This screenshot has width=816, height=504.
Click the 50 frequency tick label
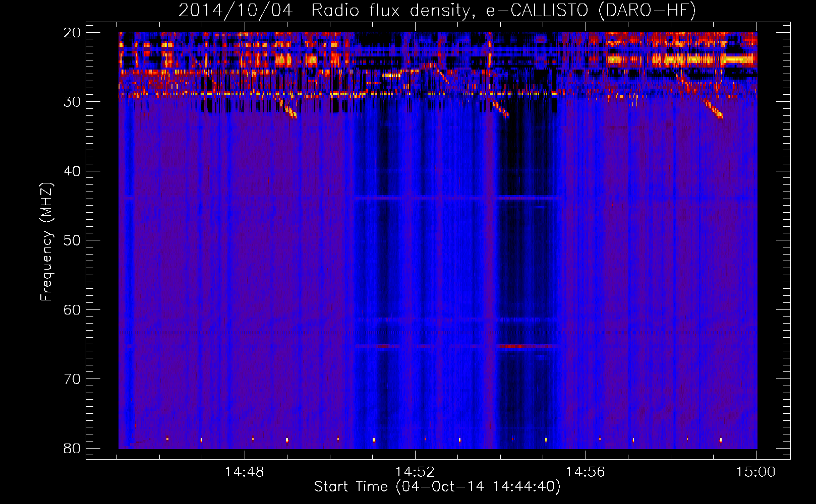pos(72,240)
